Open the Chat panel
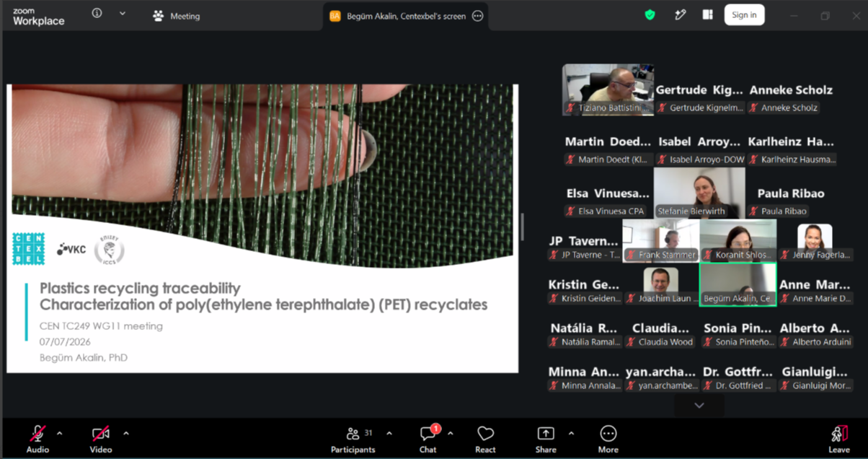 coord(428,438)
